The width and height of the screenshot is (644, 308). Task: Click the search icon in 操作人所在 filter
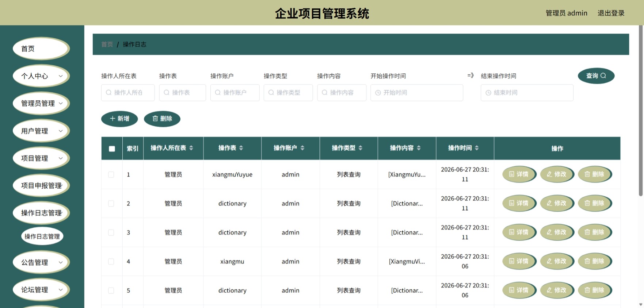pyautogui.click(x=108, y=92)
